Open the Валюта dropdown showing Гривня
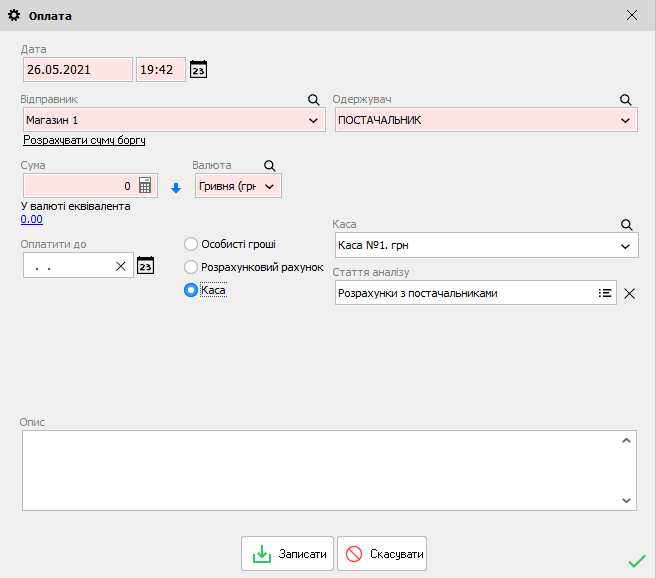The height and width of the screenshot is (578, 656). 269,187
